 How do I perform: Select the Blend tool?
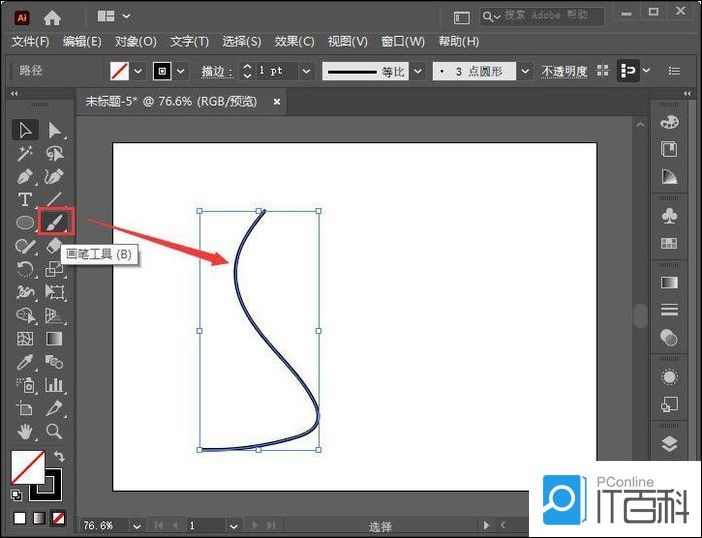54,362
